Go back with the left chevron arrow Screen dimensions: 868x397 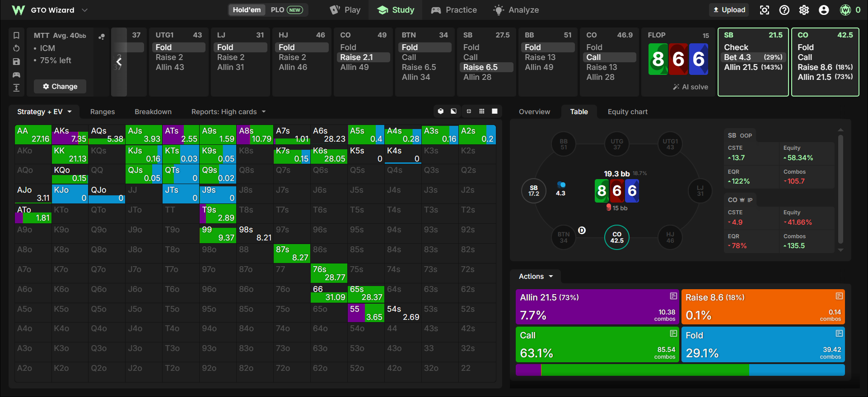(119, 62)
